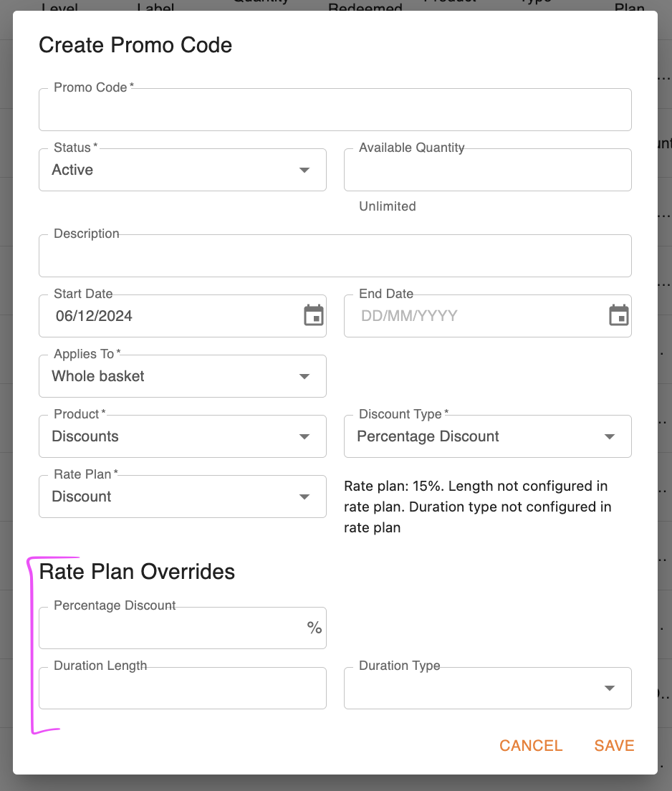Open the Status dropdown showing Active
Viewport: 672px width, 791px height.
click(183, 170)
